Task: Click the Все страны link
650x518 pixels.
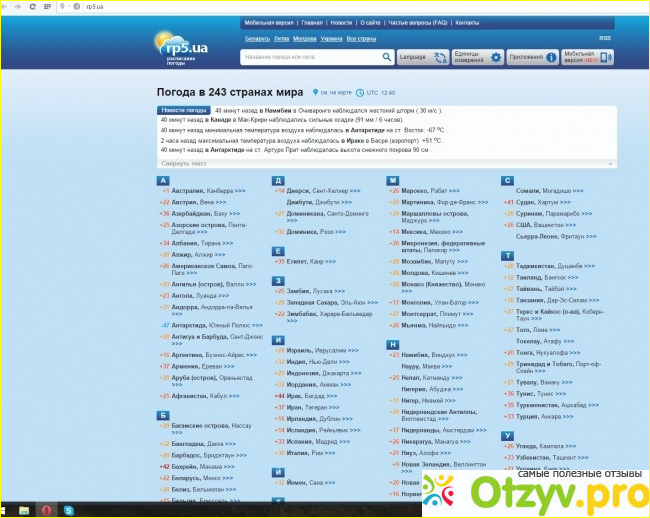Action: (361, 39)
